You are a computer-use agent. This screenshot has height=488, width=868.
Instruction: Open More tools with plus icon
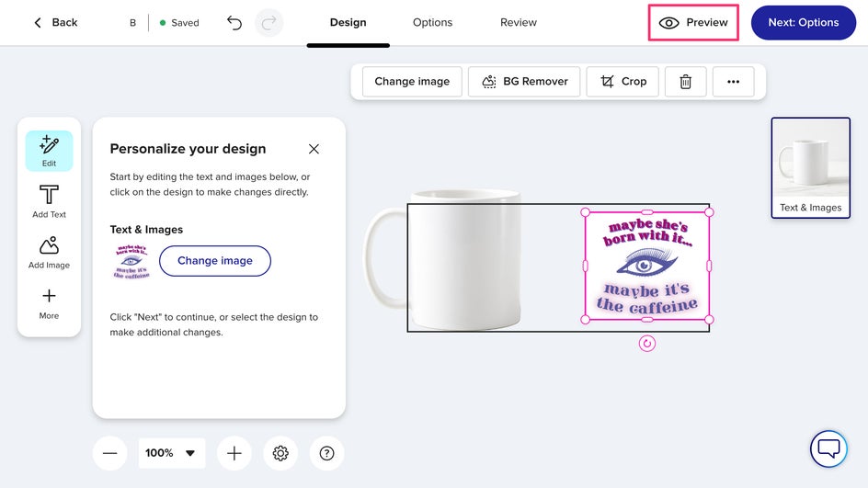pyautogui.click(x=49, y=303)
